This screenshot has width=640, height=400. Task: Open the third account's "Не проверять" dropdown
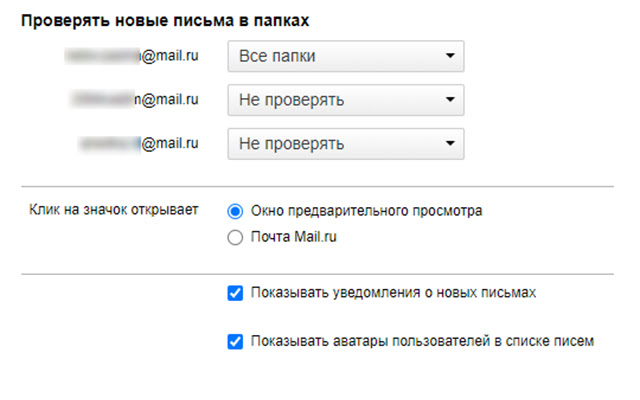point(345,143)
